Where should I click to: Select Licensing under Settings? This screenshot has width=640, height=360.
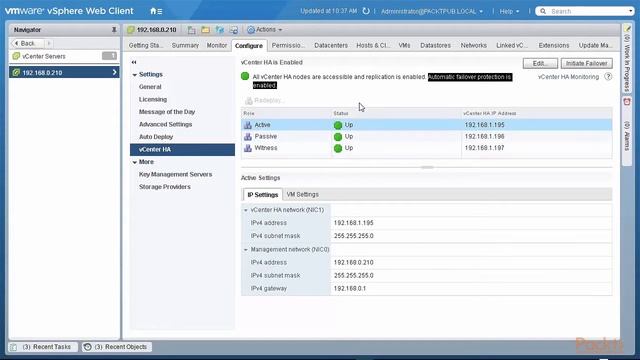(x=153, y=100)
